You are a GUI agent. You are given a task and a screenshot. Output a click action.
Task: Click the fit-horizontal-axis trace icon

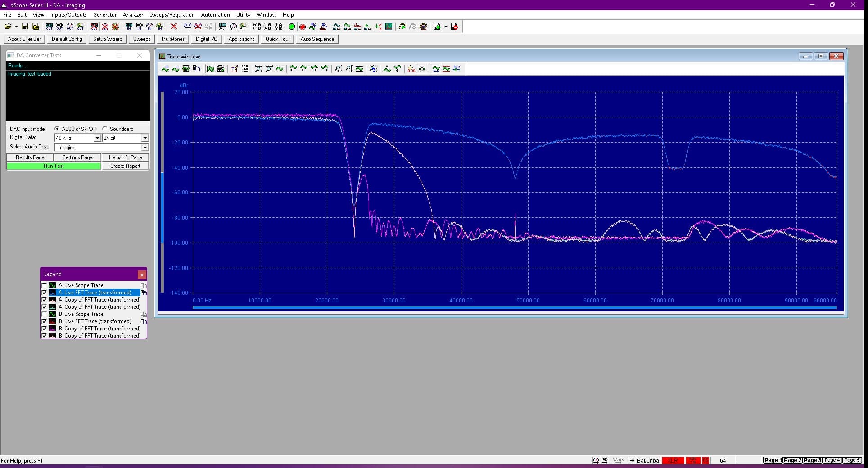click(280, 69)
